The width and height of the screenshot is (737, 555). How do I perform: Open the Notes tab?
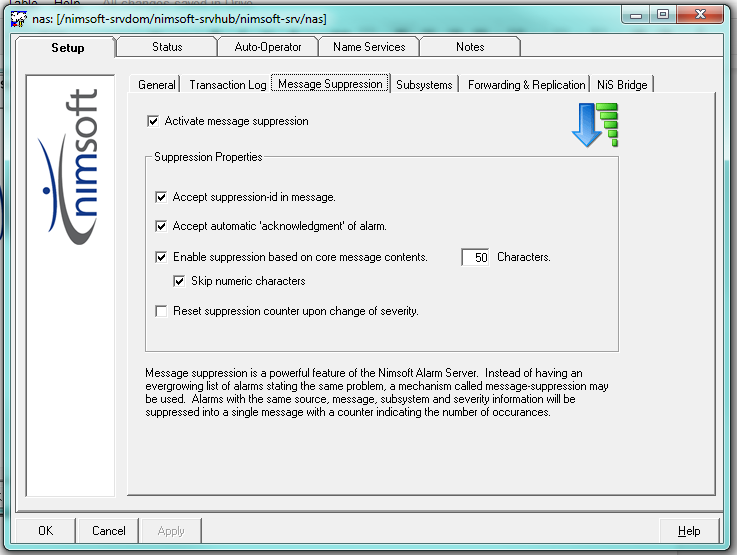[470, 47]
